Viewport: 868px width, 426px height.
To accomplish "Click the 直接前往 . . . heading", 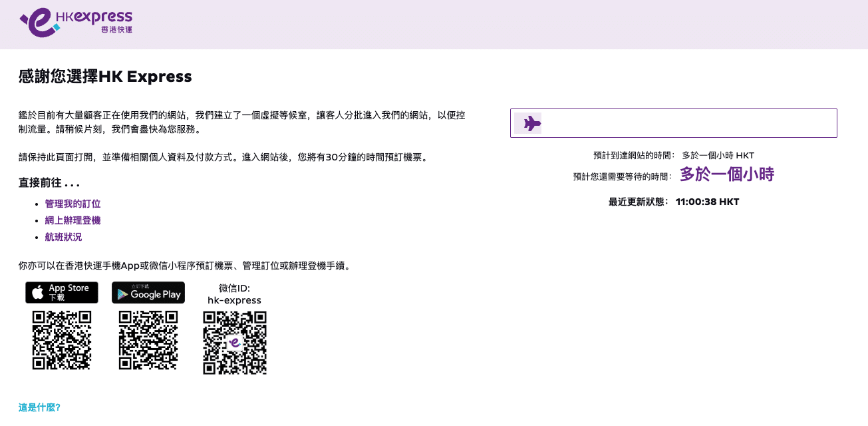I will [49, 183].
